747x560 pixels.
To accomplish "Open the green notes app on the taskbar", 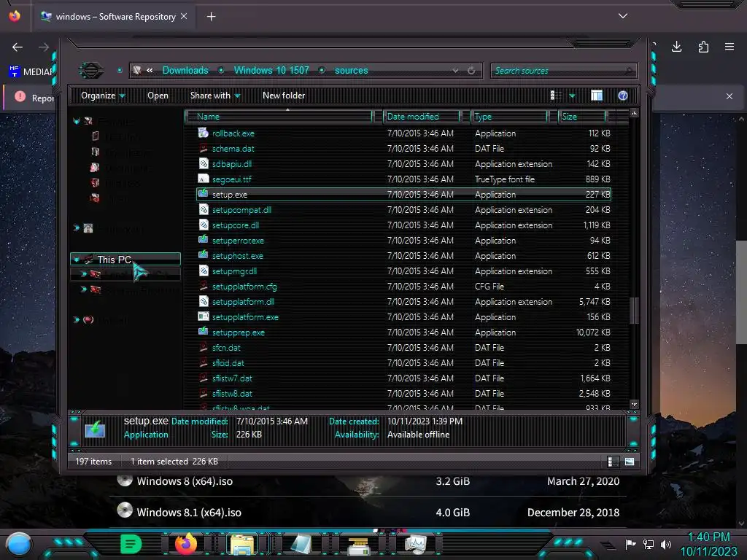I will pyautogui.click(x=131, y=544).
